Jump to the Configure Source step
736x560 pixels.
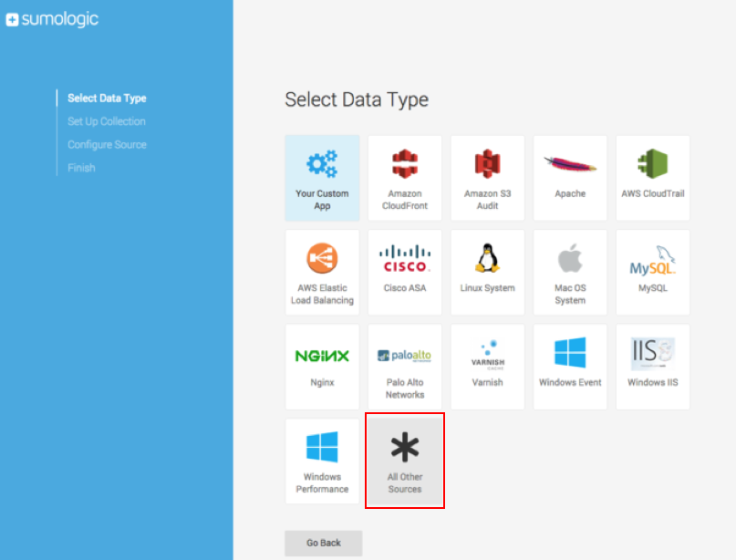(107, 145)
